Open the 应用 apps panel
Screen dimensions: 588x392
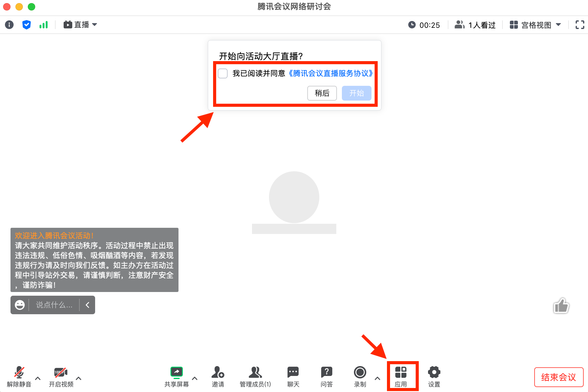click(401, 377)
